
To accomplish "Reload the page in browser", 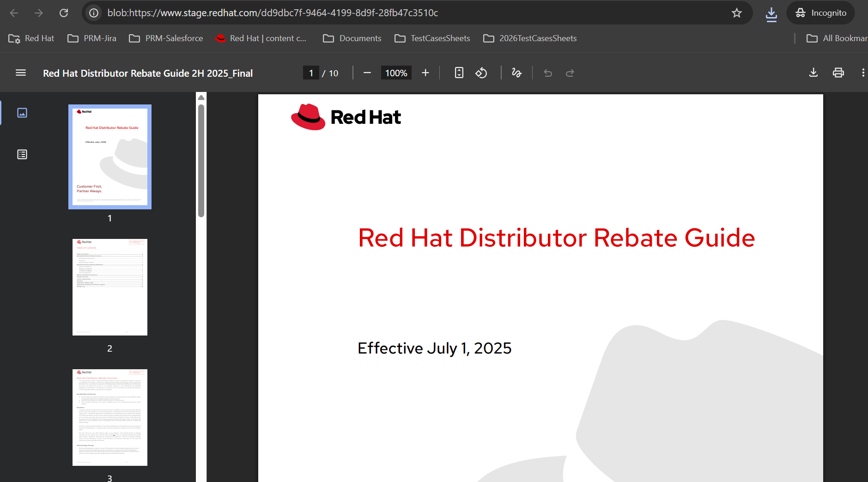I will [x=64, y=13].
